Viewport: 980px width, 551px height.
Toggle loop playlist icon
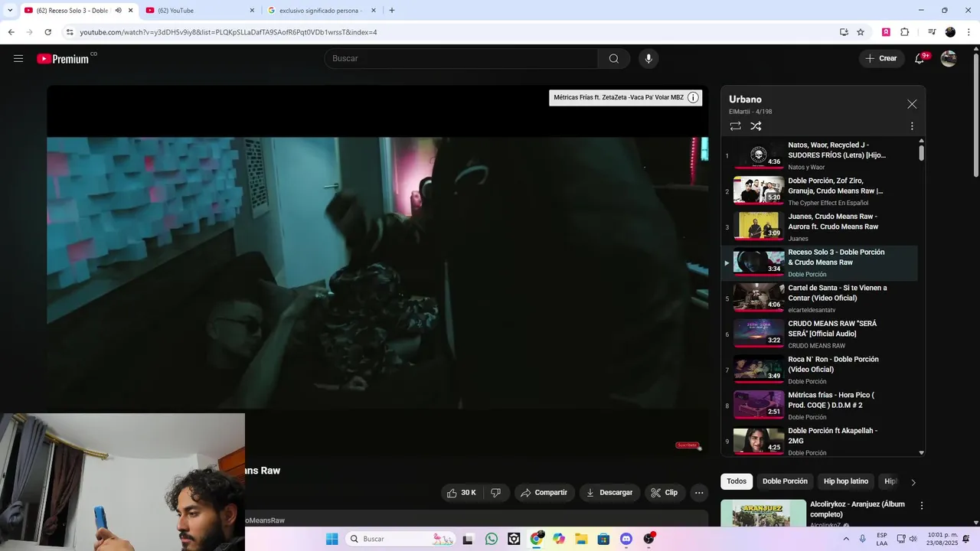click(x=735, y=126)
